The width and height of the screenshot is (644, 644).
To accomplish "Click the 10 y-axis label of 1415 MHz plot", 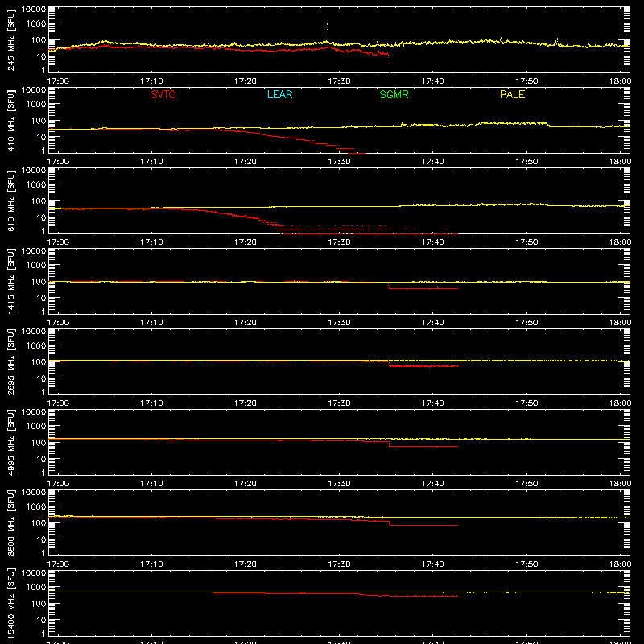I will point(41,298).
